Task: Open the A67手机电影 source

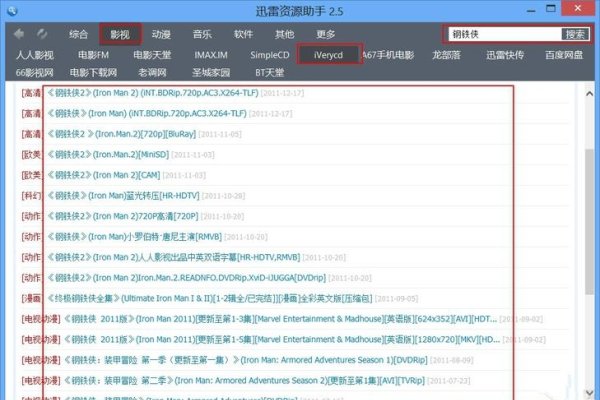Action: [388, 55]
